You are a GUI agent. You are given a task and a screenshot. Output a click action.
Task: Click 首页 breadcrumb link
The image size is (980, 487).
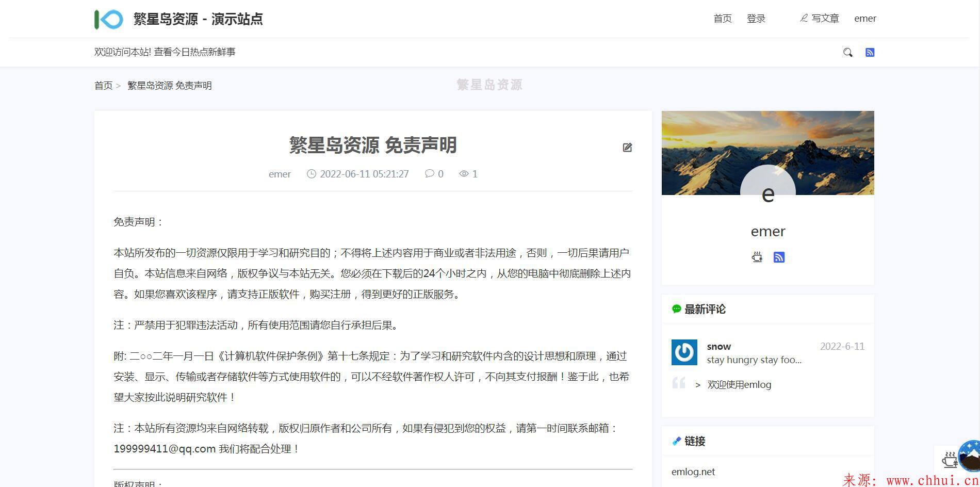click(103, 86)
